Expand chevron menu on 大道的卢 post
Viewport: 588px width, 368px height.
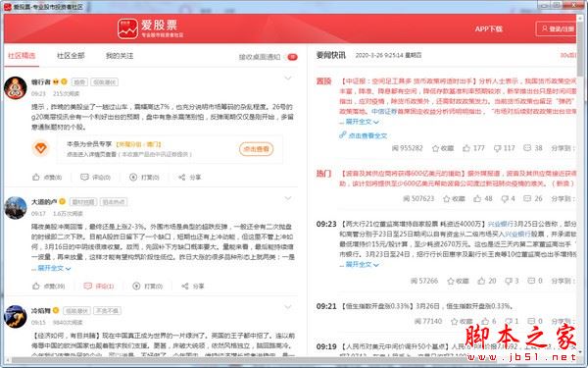tap(287, 198)
